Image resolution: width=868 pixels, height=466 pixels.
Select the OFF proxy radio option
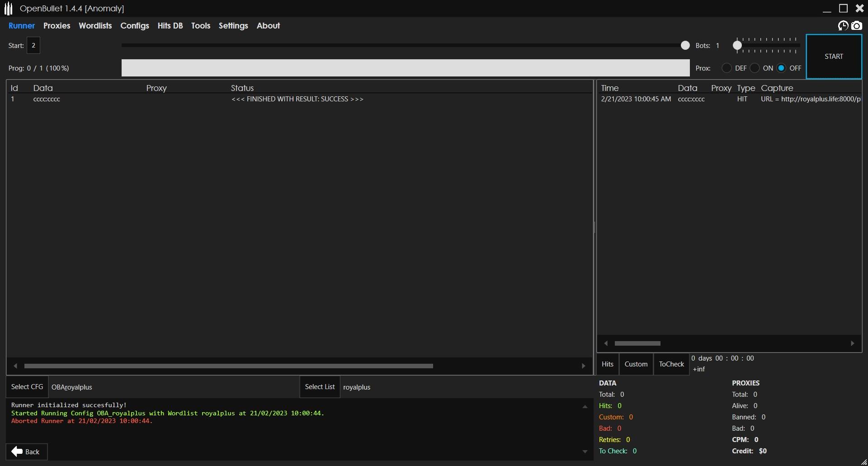pyautogui.click(x=781, y=68)
